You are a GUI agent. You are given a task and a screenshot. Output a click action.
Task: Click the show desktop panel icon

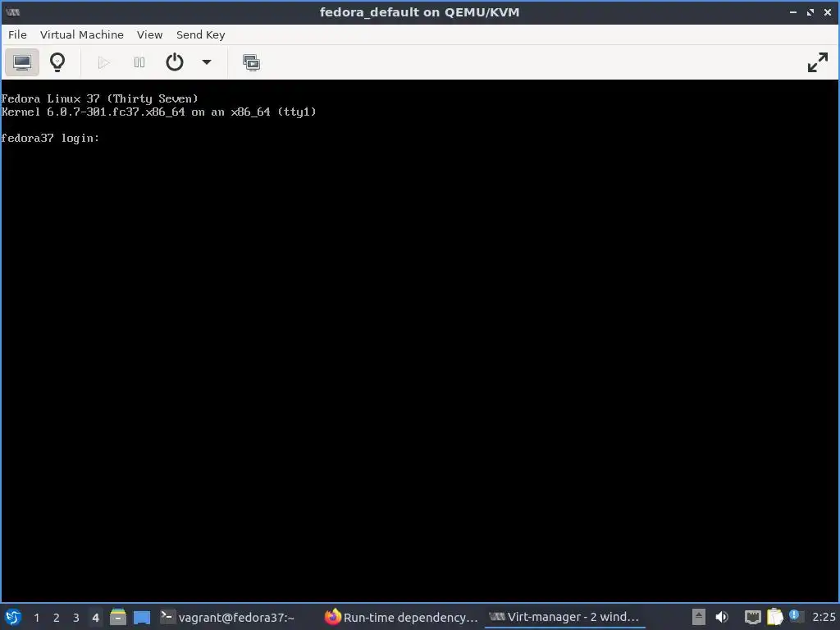(142, 617)
